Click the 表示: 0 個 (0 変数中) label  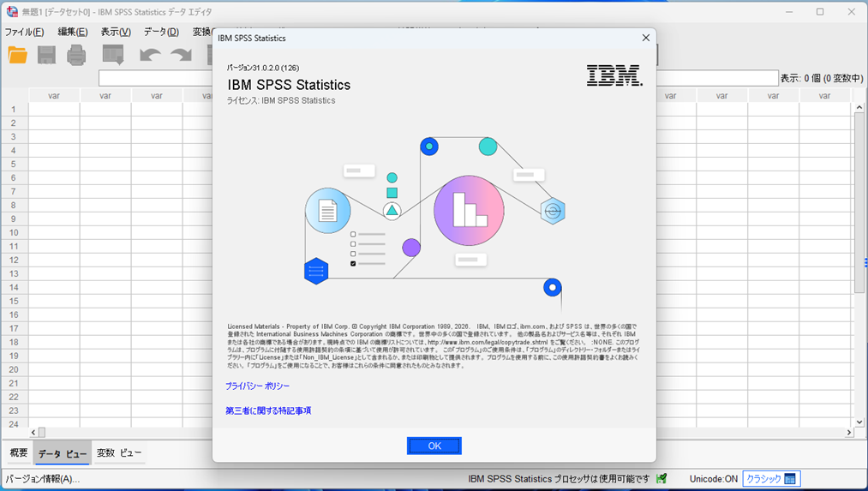coord(822,78)
